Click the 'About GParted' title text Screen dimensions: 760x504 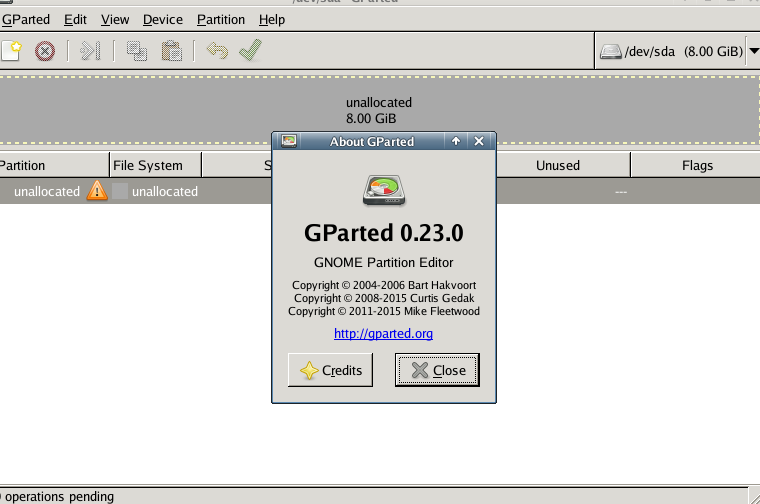point(372,142)
